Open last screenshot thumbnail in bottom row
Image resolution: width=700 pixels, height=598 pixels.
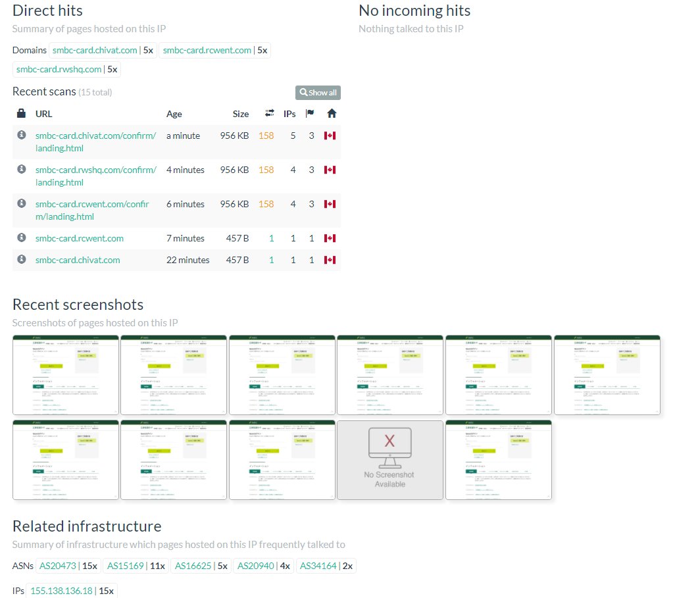click(x=499, y=460)
